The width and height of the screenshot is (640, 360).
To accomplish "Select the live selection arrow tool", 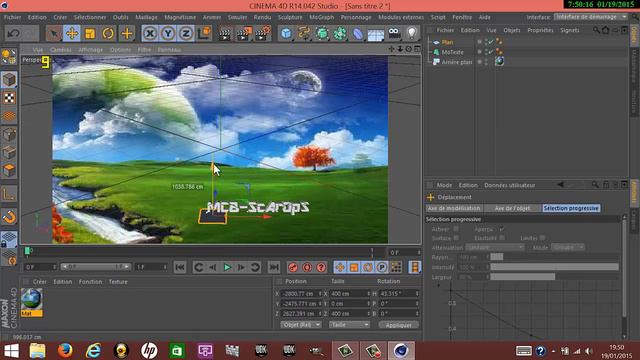I will click(x=53, y=33).
